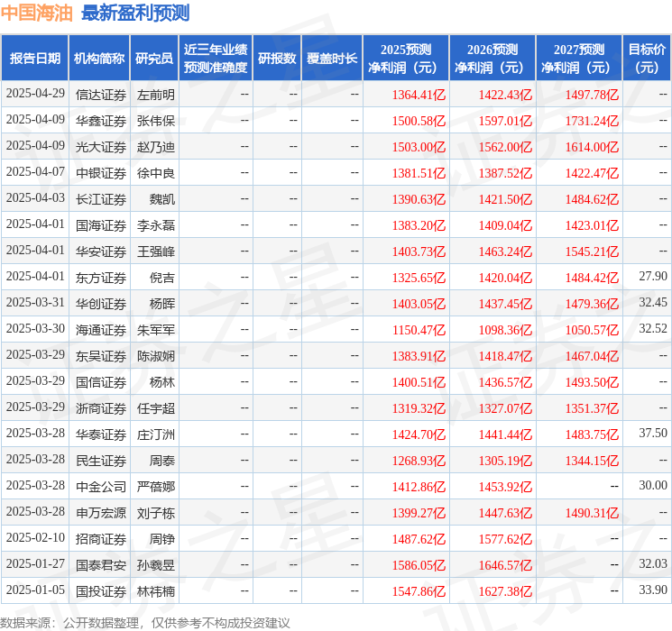Click target price 32.52
Image resolution: width=672 pixels, height=631 pixels.
pos(653,328)
